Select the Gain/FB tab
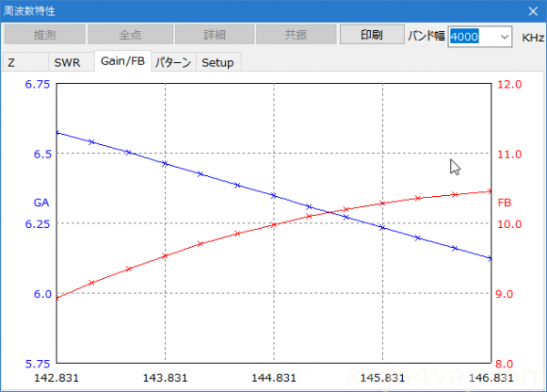Screen dimensions: 547x392 coord(122,61)
